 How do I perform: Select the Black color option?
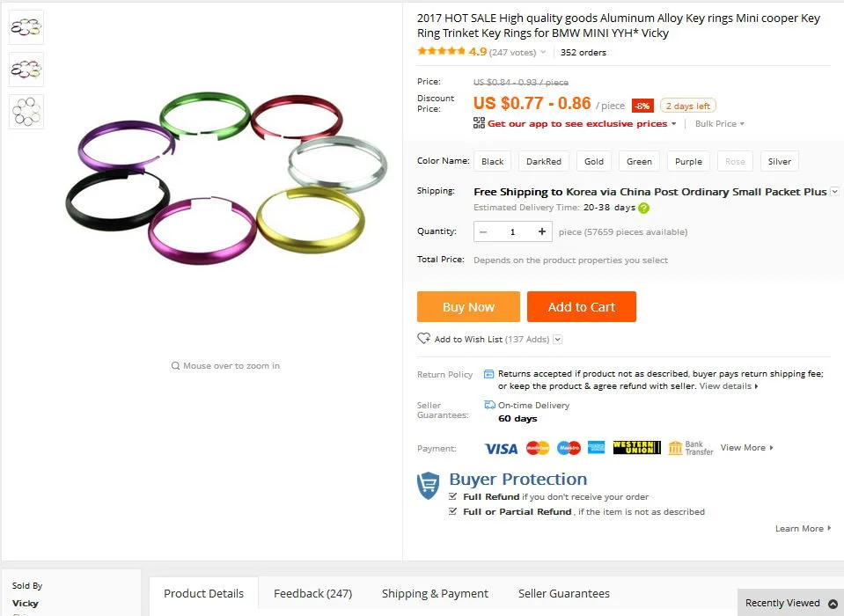pos(493,161)
